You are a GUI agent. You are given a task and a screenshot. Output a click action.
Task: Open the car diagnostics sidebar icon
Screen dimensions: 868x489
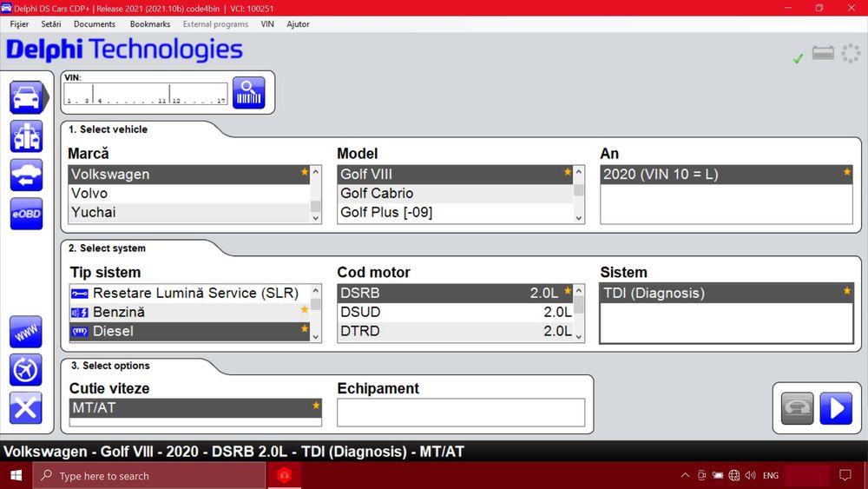(x=26, y=97)
